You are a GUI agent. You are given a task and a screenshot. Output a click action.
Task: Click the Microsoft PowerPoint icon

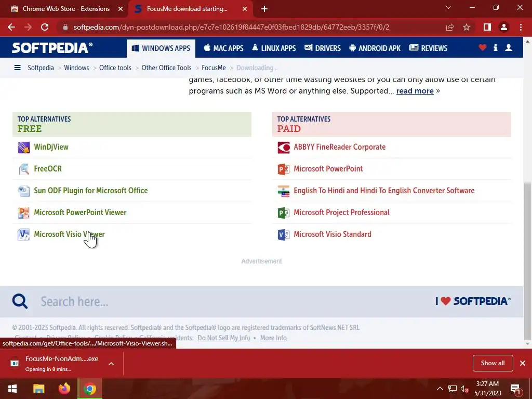(284, 169)
